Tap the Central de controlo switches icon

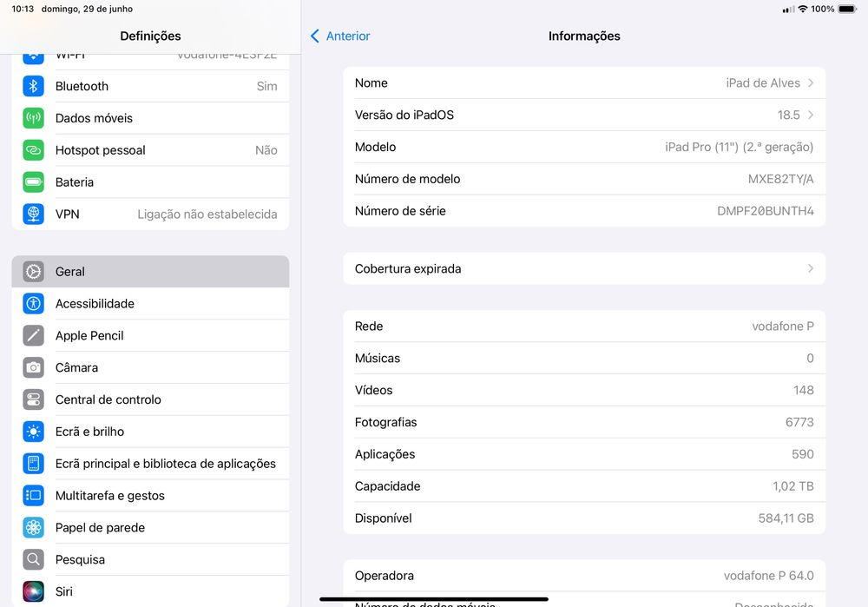pyautogui.click(x=33, y=399)
